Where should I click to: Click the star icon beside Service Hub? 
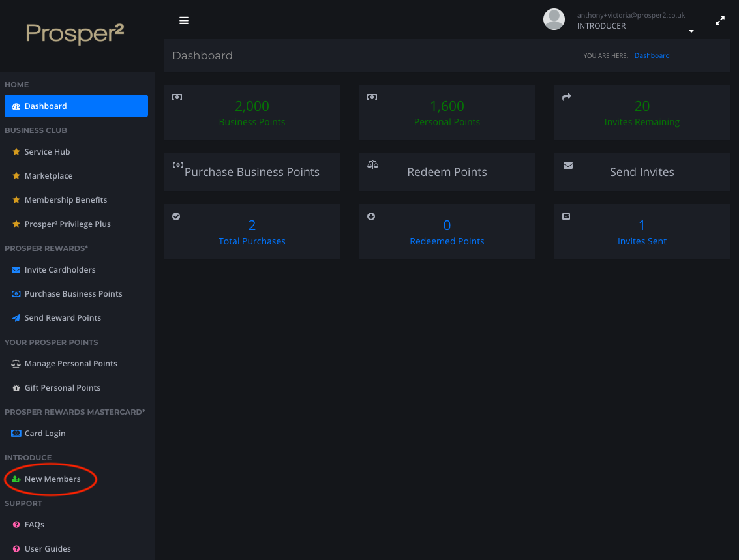click(16, 152)
